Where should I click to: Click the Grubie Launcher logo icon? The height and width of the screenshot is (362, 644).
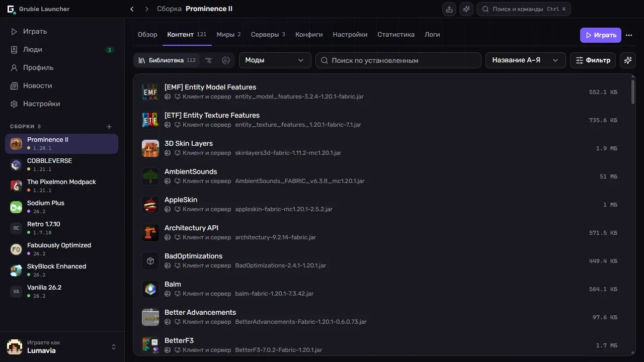pyautogui.click(x=11, y=9)
